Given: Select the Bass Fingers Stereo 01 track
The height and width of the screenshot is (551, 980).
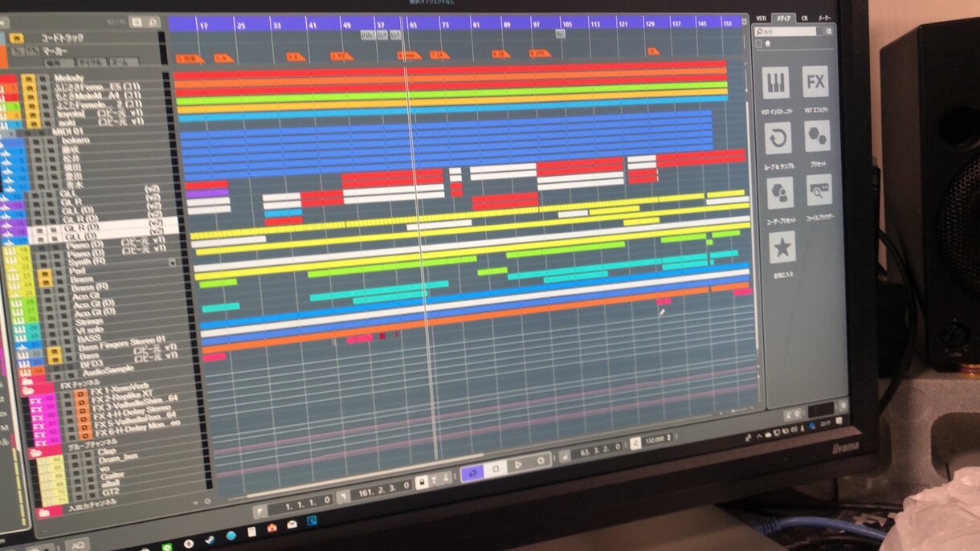Looking at the screenshot, I should pyautogui.click(x=121, y=342).
